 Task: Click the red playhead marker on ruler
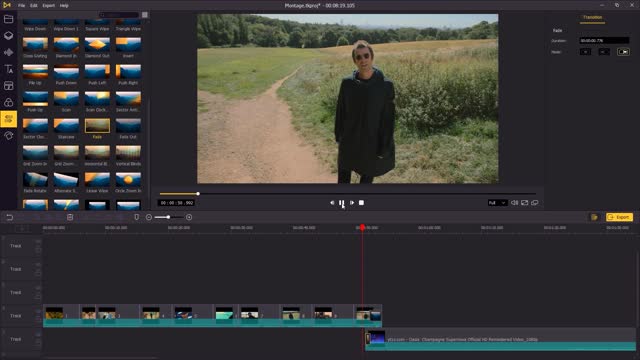coord(362,227)
